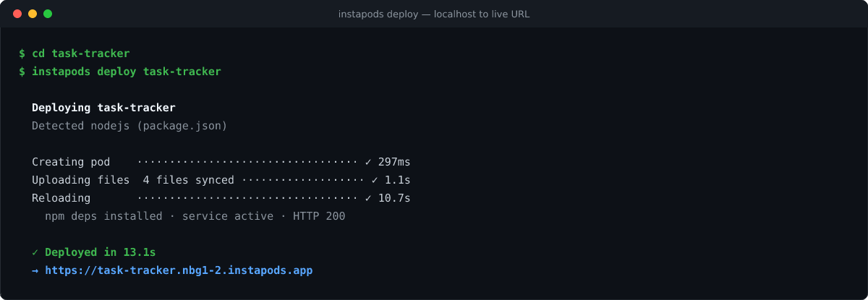Click the 'Reloading' step label
Image resolution: width=868 pixels, height=300 pixels.
(61, 198)
